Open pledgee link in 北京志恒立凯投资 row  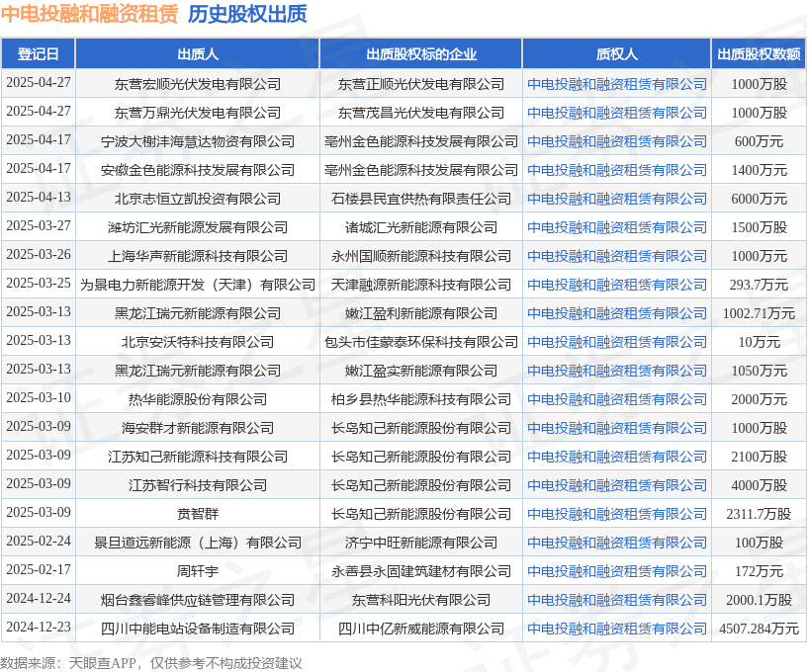(616, 199)
